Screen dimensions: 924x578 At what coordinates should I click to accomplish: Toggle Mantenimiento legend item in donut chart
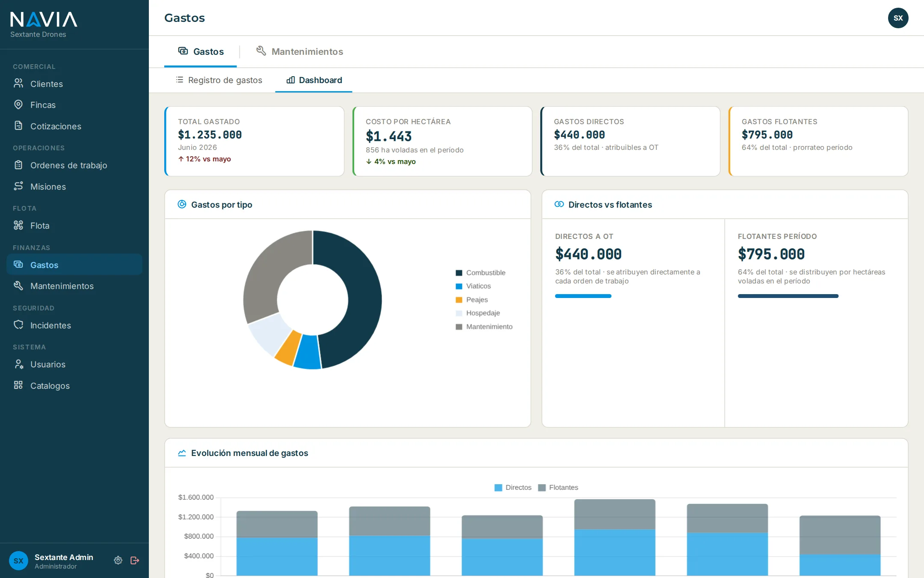484,327
